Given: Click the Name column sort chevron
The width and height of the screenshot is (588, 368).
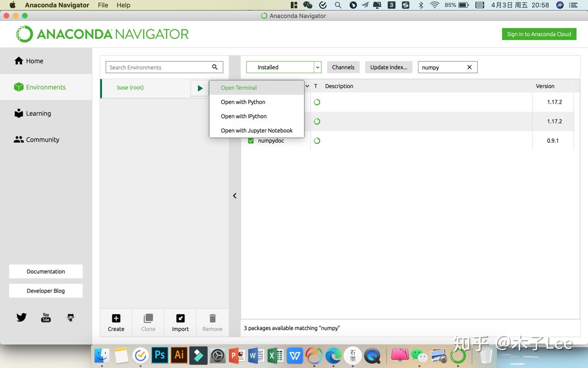Looking at the screenshot, I should pyautogui.click(x=307, y=86).
